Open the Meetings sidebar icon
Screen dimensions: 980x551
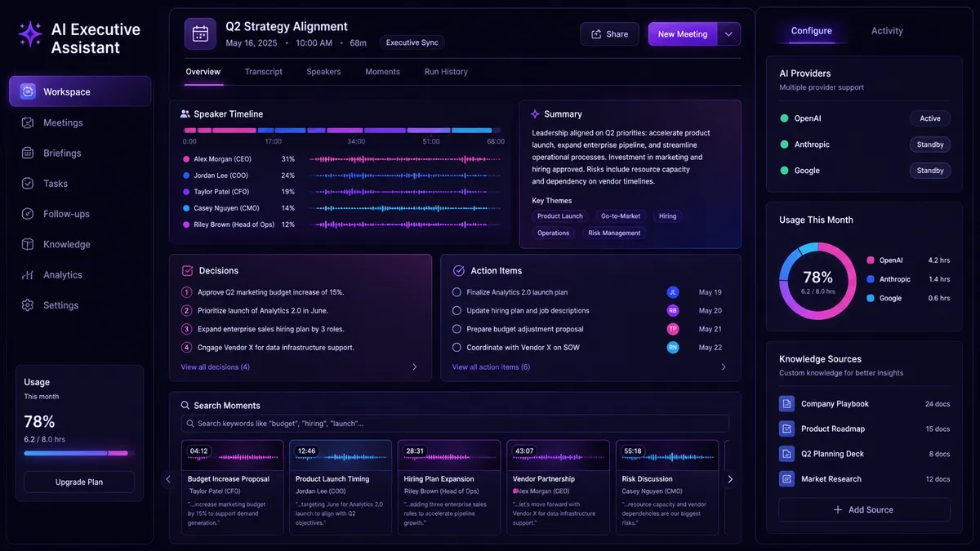(x=28, y=122)
